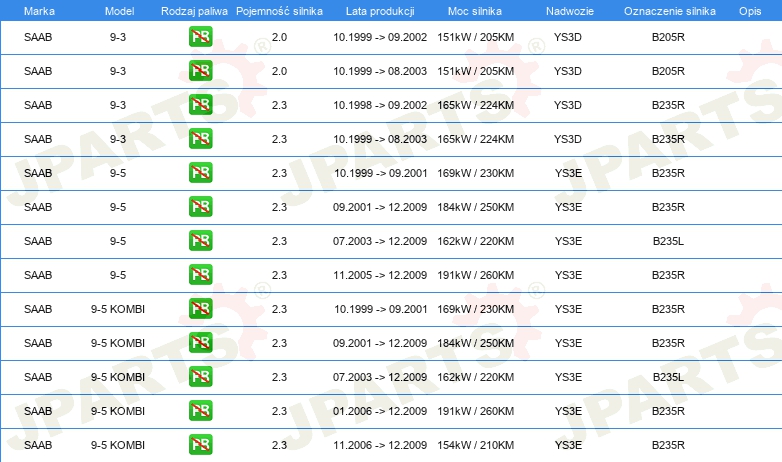Viewport: 782px width, 462px height.
Task: Select the power cell 154kW / 210KM
Action: (x=476, y=445)
